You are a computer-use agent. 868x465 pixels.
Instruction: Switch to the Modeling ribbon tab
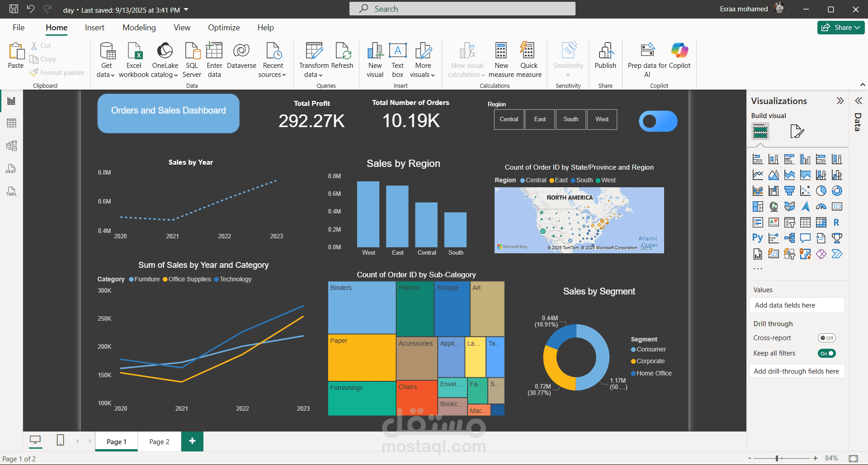click(139, 28)
